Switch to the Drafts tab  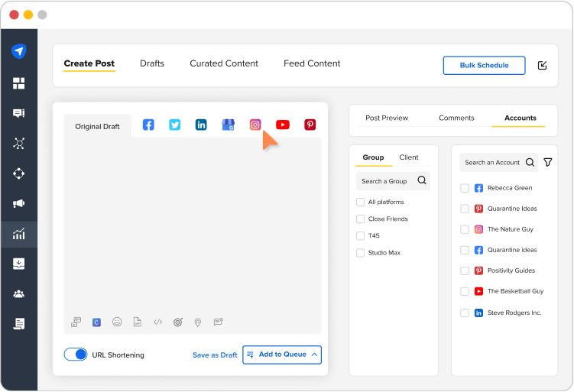pyautogui.click(x=152, y=63)
